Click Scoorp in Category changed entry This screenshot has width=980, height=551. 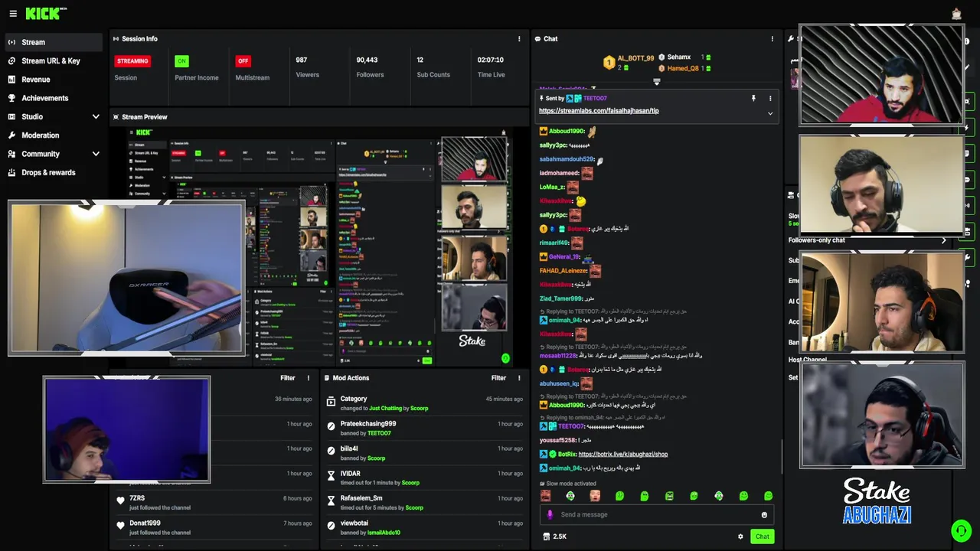pos(419,409)
